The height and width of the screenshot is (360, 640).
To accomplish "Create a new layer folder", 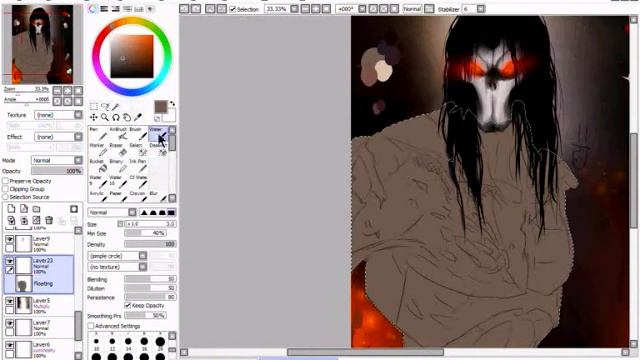I will click(36, 209).
